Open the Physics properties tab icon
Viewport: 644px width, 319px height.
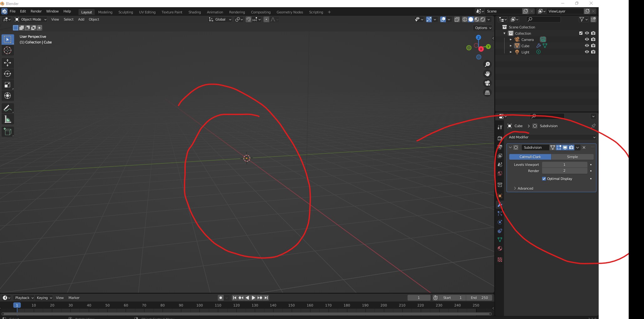click(500, 222)
